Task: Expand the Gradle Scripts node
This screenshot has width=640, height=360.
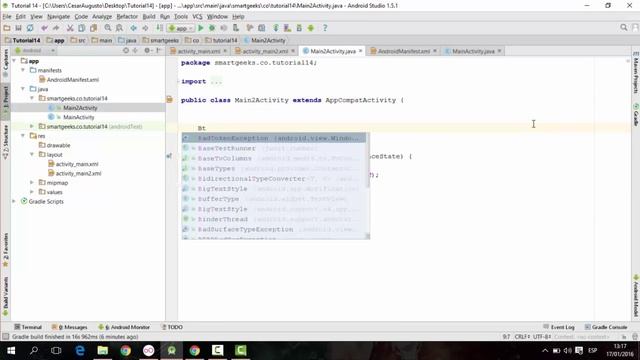Action: click(14, 201)
